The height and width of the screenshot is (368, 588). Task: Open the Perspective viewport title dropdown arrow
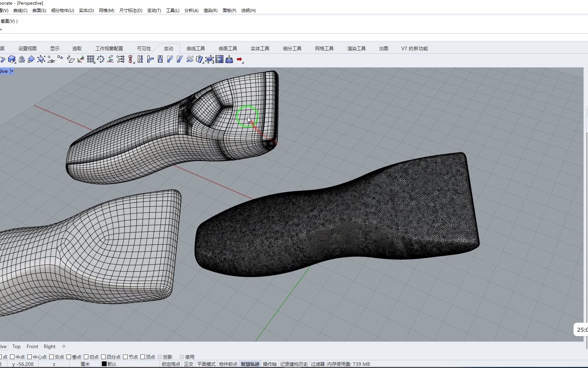[x=12, y=71]
